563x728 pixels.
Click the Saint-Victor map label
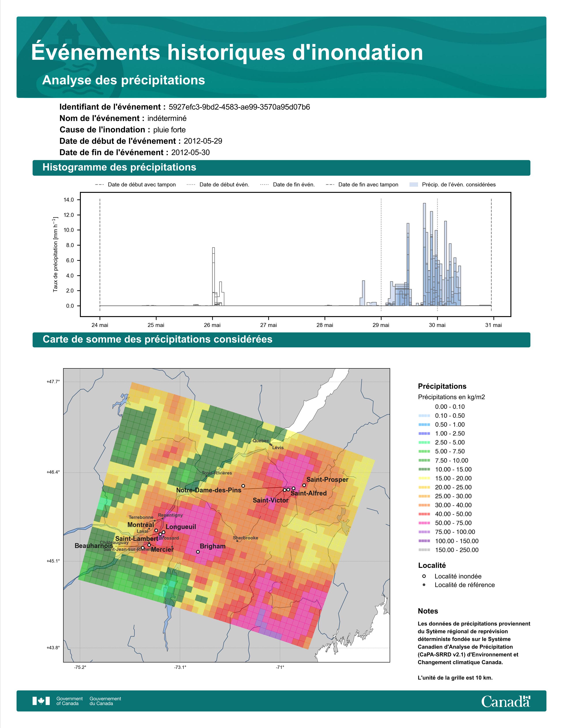[270, 500]
